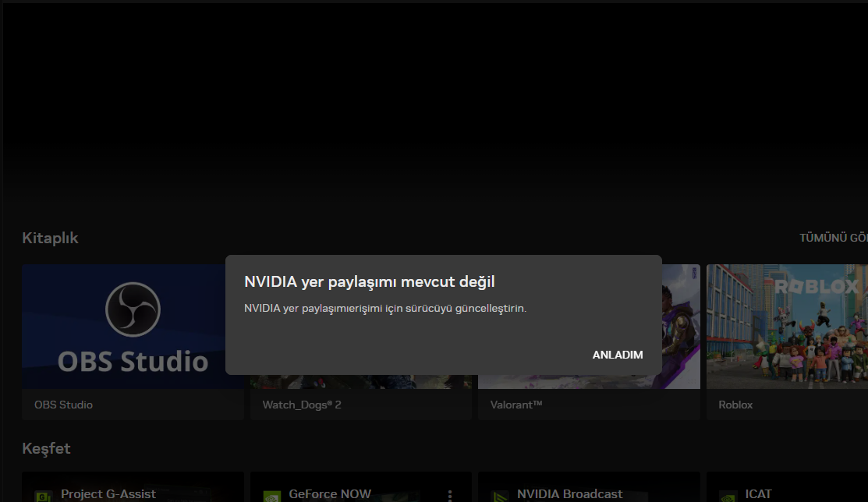This screenshot has height=502, width=868.
Task: Click the dialog message about sürücüyü güncelleştirin
Action: tap(385, 308)
